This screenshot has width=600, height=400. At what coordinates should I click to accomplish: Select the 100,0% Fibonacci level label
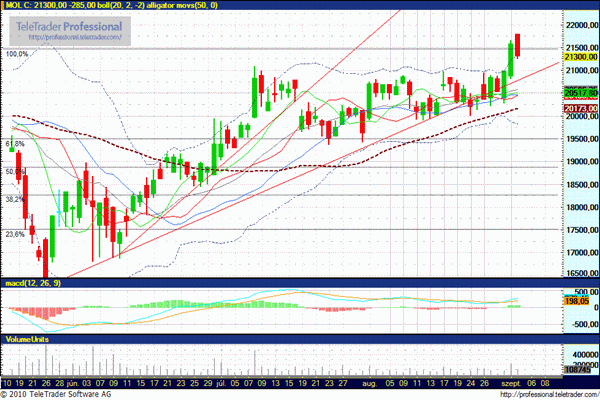15,53
